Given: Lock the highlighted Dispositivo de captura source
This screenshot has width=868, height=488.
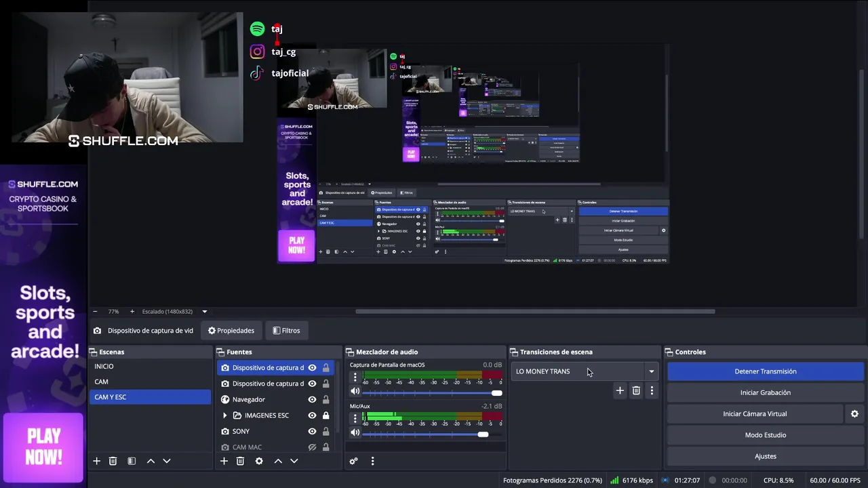Looking at the screenshot, I should click(x=325, y=367).
